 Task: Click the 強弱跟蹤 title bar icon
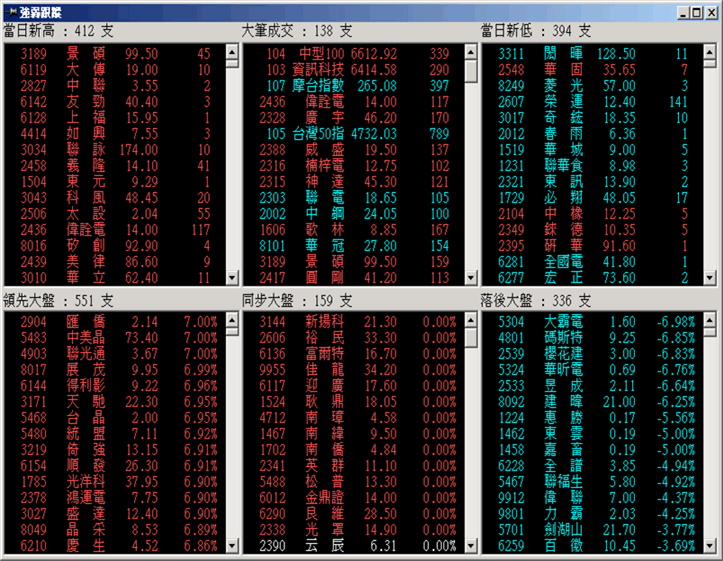[11, 12]
